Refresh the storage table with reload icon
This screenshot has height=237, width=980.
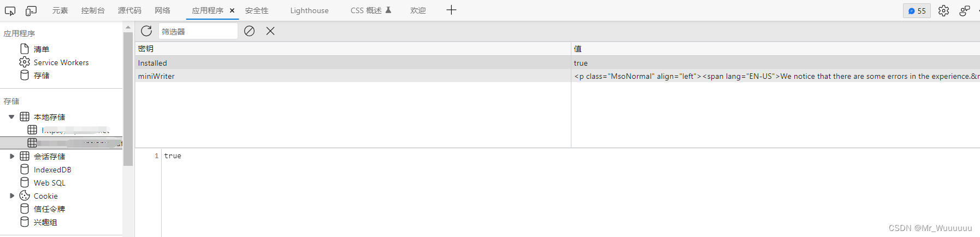pyautogui.click(x=146, y=31)
